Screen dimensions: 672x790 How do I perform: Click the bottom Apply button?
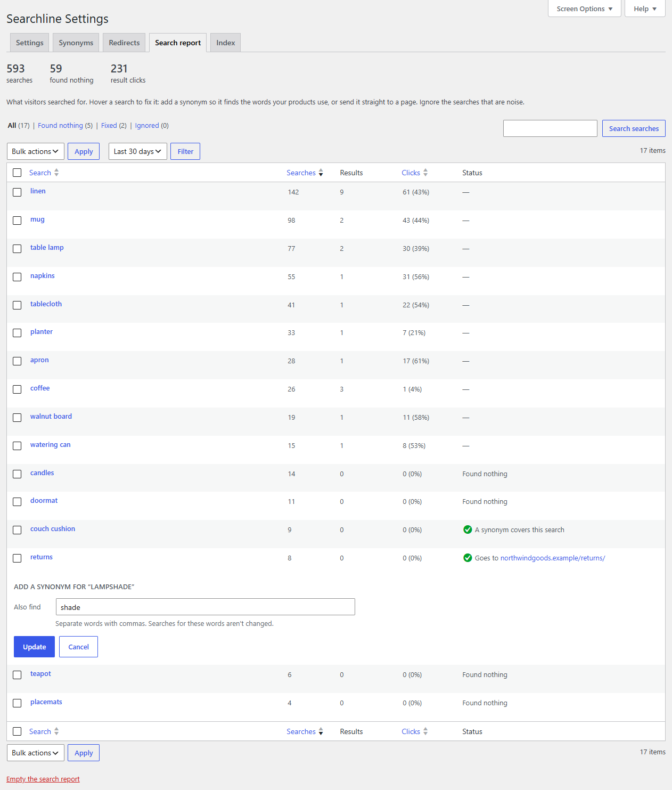tap(84, 753)
